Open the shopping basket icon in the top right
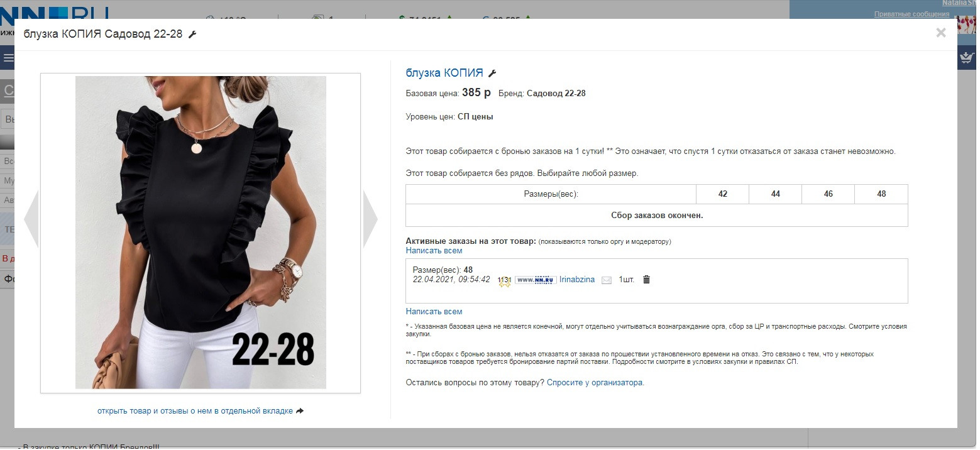The height and width of the screenshot is (450, 980). pyautogui.click(x=966, y=58)
